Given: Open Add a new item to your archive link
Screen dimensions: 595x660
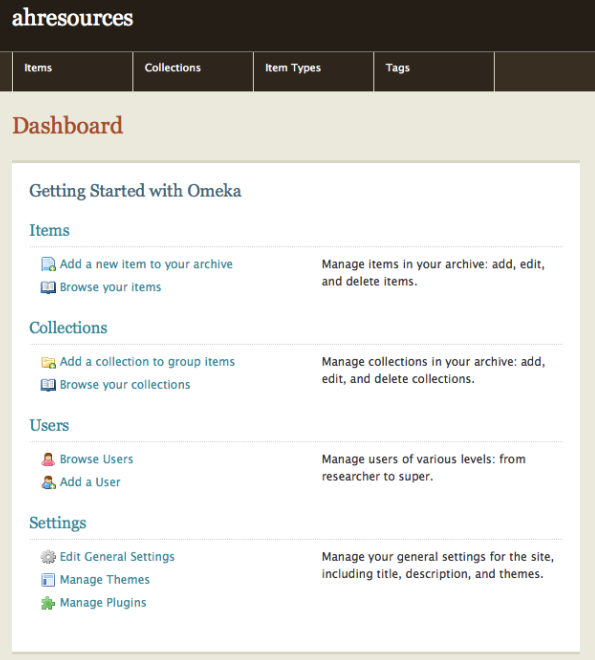Looking at the screenshot, I should (x=146, y=264).
